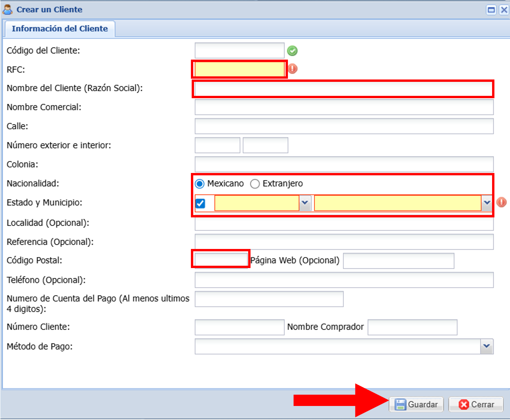Select the Mexicano nationality option
The height and width of the screenshot is (420, 510).
pos(200,184)
